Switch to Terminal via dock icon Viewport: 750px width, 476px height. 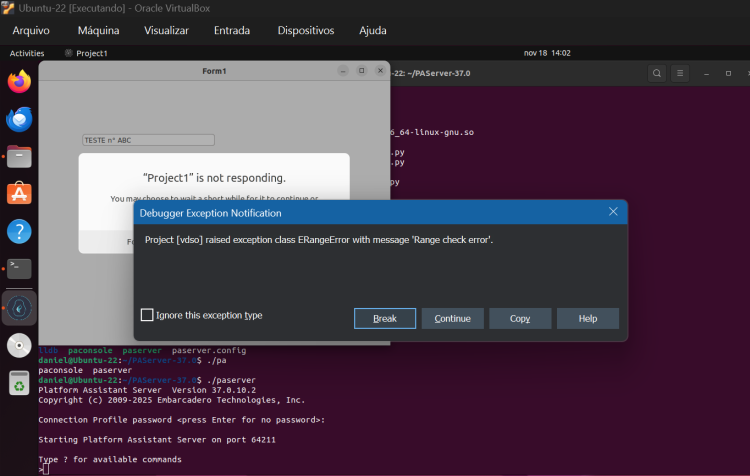(19, 269)
